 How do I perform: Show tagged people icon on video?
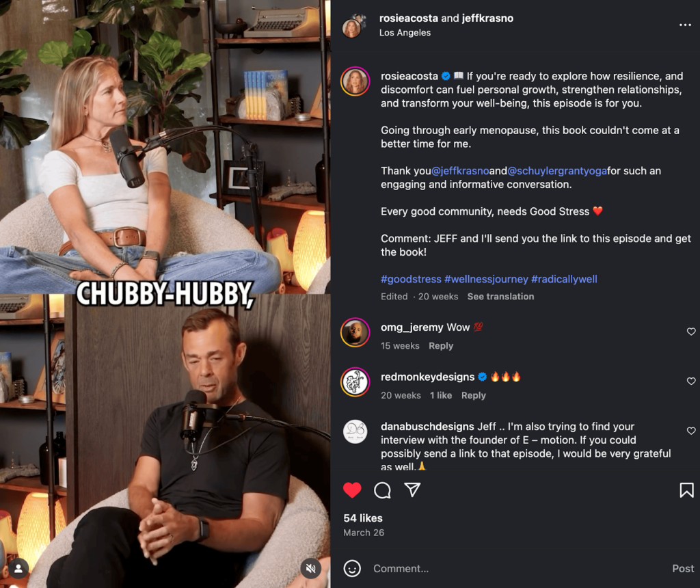[18, 568]
